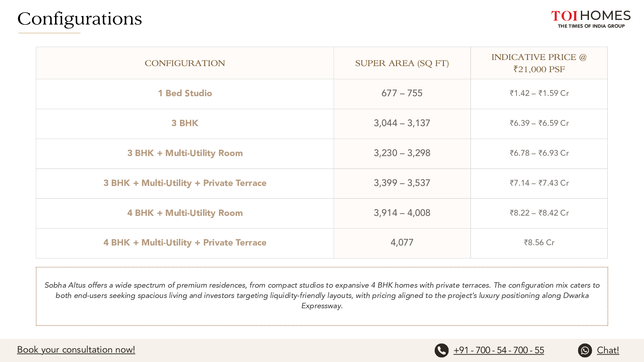644x362 pixels.
Task: Click 3 BHK + Multi-Utility Room cell
Action: coord(185,153)
